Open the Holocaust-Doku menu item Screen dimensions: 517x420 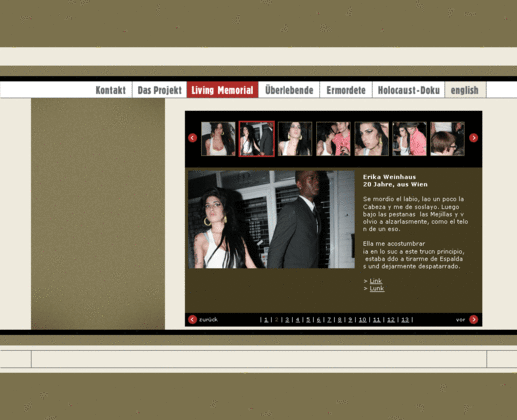pyautogui.click(x=409, y=90)
